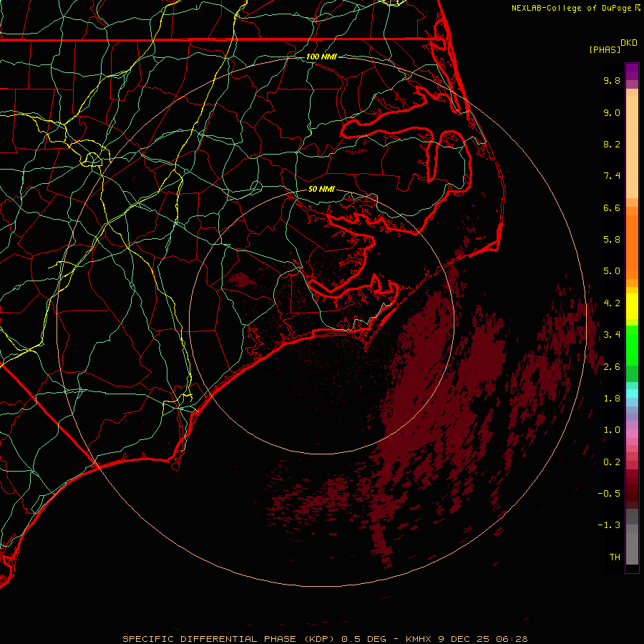Image resolution: width=644 pixels, height=644 pixels.
Task: Click the -0.5 scale value
Action: (609, 494)
